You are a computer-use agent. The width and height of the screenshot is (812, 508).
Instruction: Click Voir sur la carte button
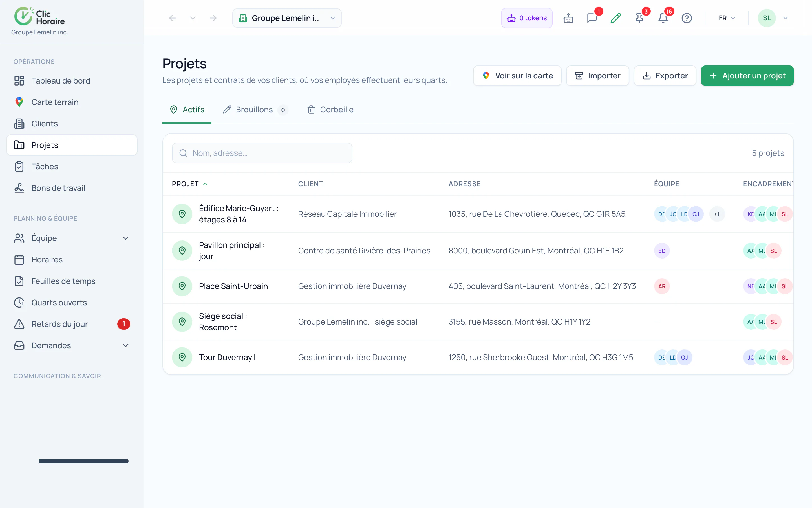[x=517, y=76]
